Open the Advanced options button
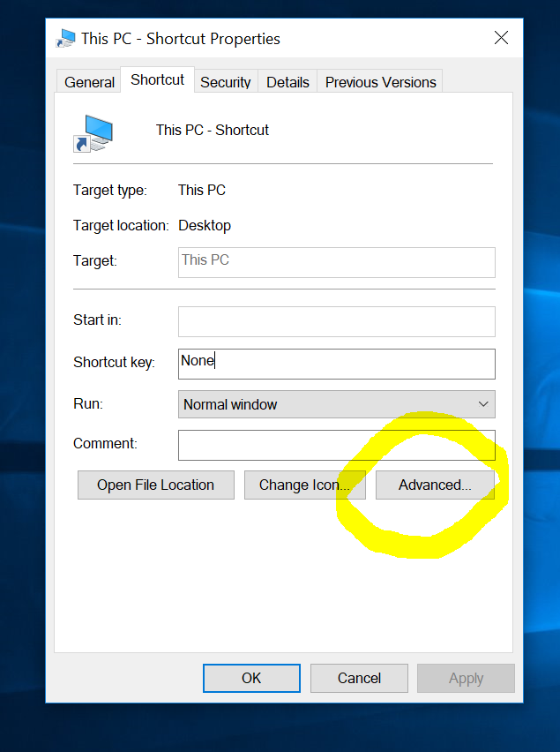 (435, 485)
